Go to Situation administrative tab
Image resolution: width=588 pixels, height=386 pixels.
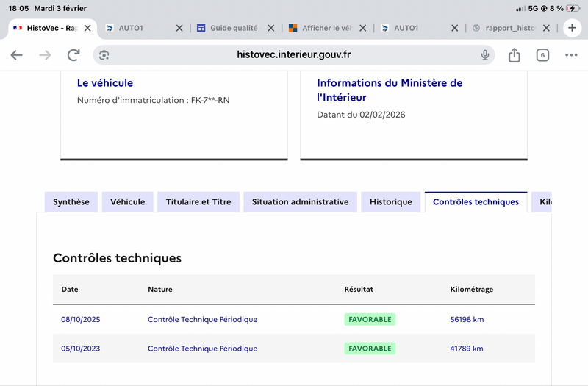click(300, 202)
